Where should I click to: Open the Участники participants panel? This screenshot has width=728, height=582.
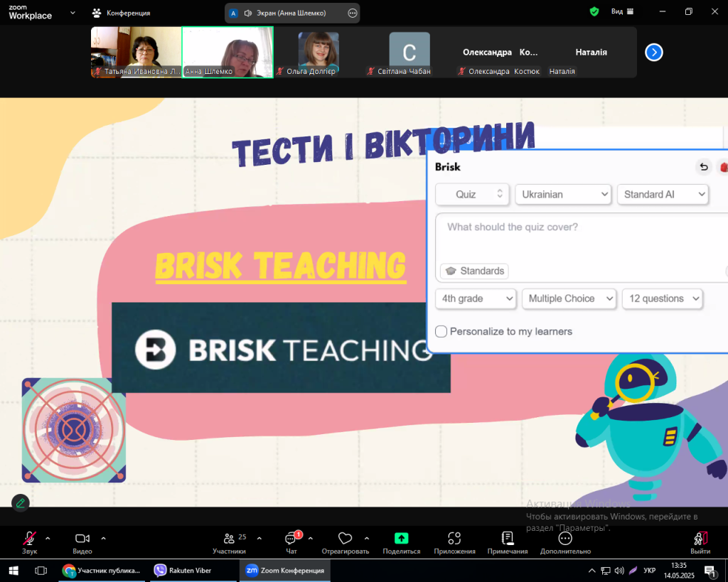point(229,542)
